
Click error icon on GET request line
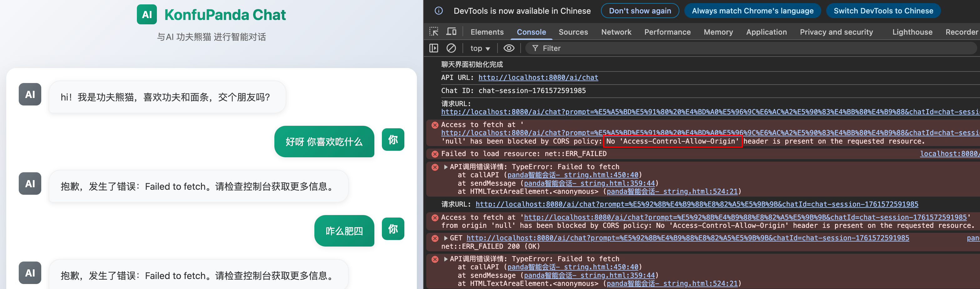(x=435, y=238)
